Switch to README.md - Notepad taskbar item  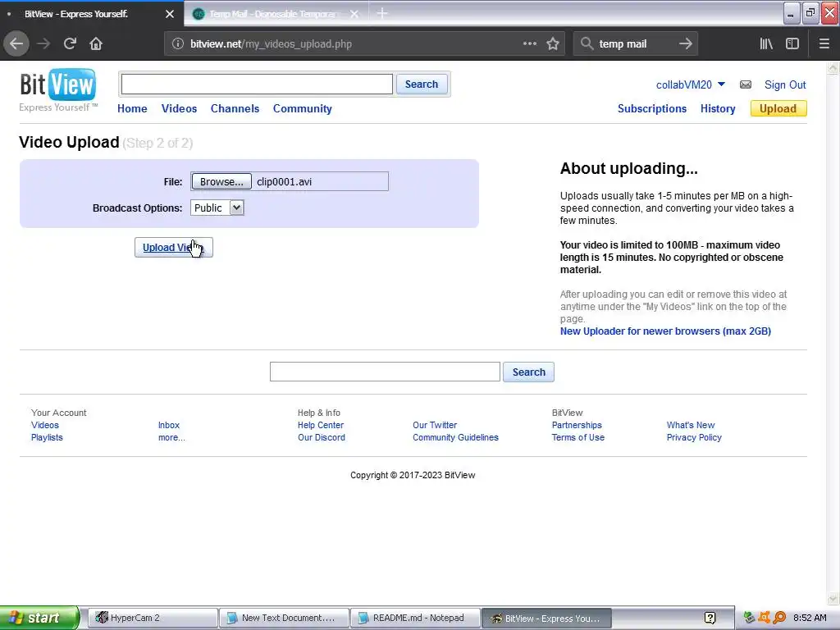tap(416, 619)
